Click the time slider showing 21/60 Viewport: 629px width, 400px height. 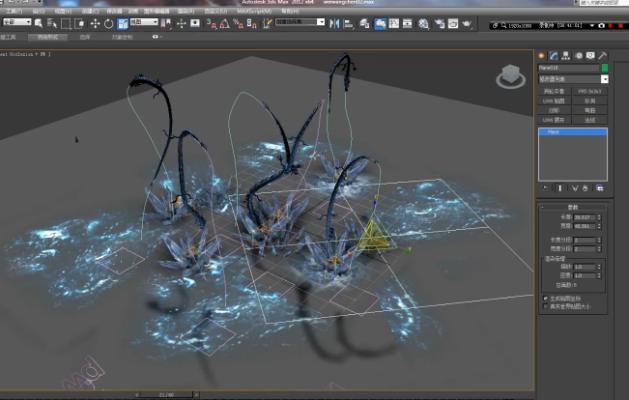(x=166, y=395)
